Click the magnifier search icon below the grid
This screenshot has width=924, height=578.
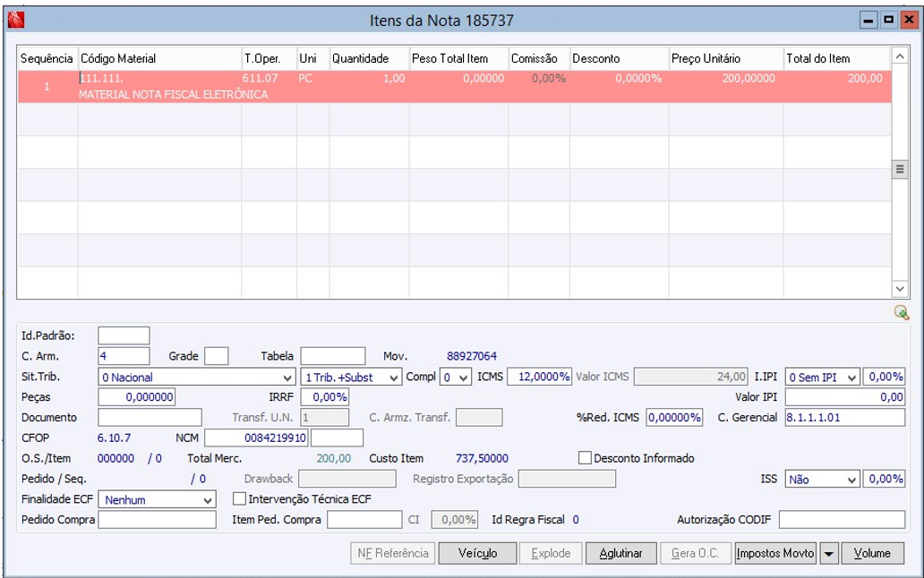coord(901,312)
